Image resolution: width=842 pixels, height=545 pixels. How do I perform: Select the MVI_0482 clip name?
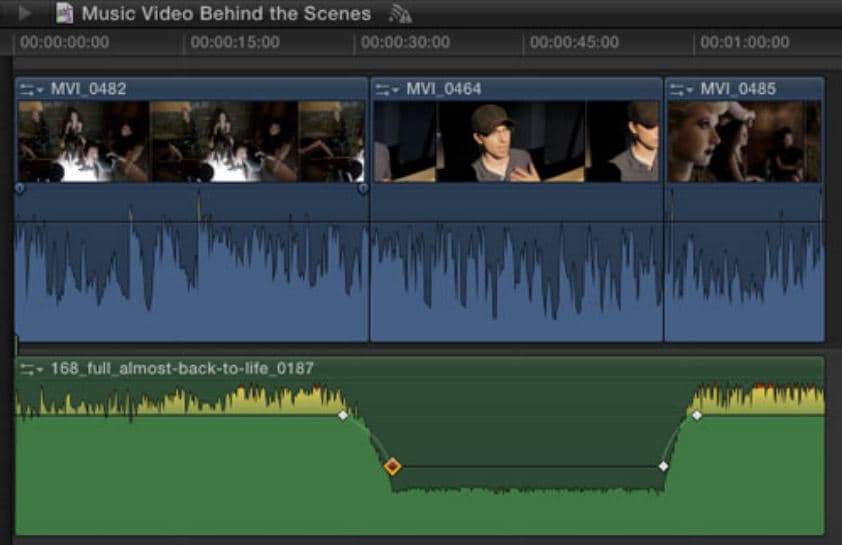point(89,89)
